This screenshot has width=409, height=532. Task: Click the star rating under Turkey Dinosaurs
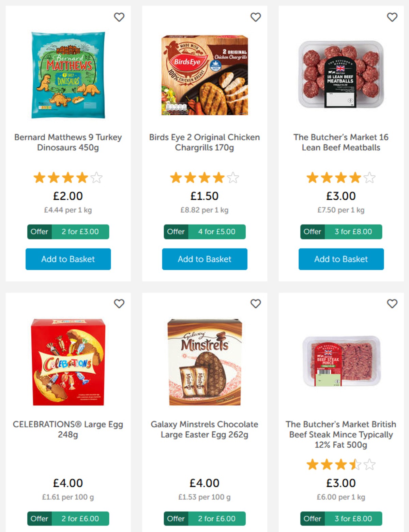coord(68,178)
